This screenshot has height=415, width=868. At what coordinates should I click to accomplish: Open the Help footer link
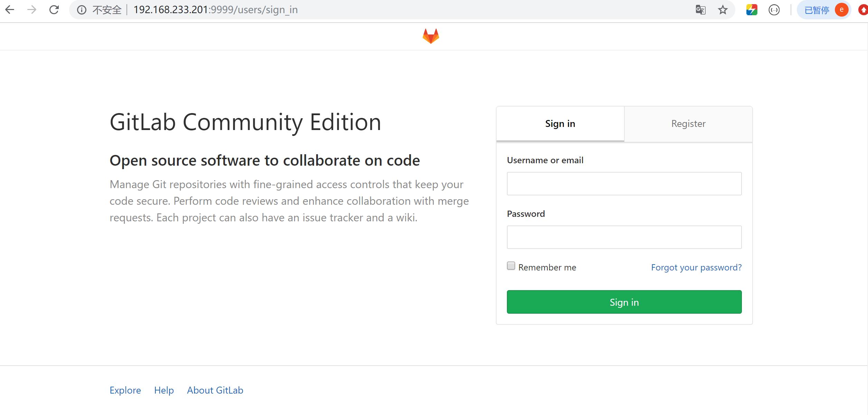tap(164, 390)
